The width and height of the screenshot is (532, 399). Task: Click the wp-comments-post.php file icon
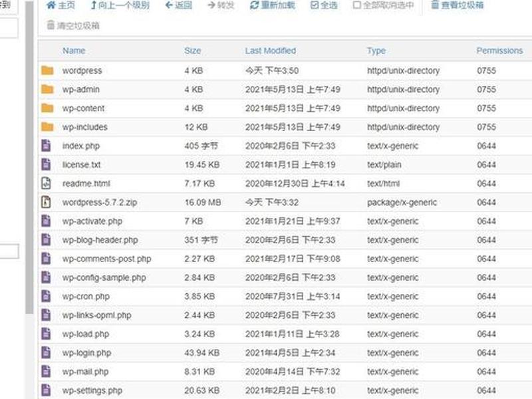pyautogui.click(x=46, y=259)
